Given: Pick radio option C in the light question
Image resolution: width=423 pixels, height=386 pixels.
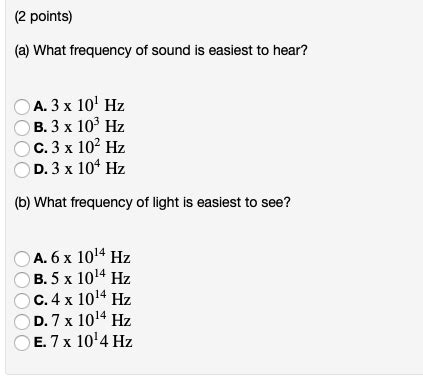Looking at the screenshot, I should point(22,300).
